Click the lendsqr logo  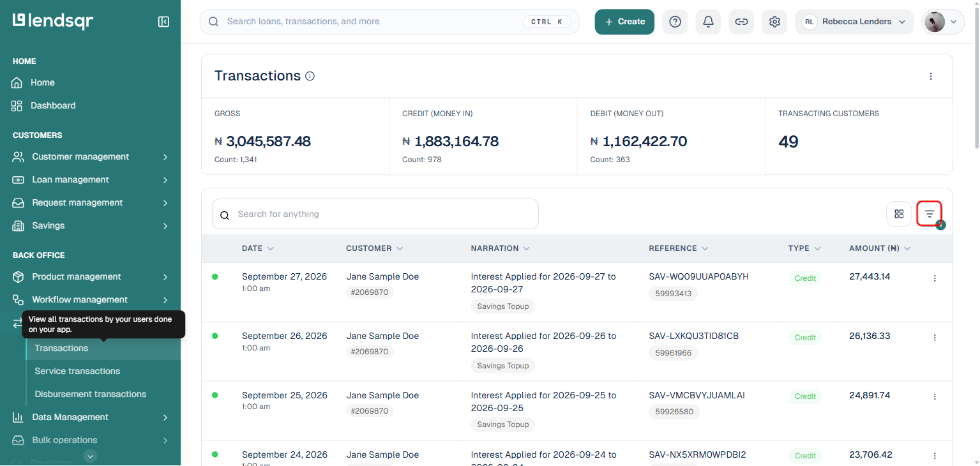point(53,21)
